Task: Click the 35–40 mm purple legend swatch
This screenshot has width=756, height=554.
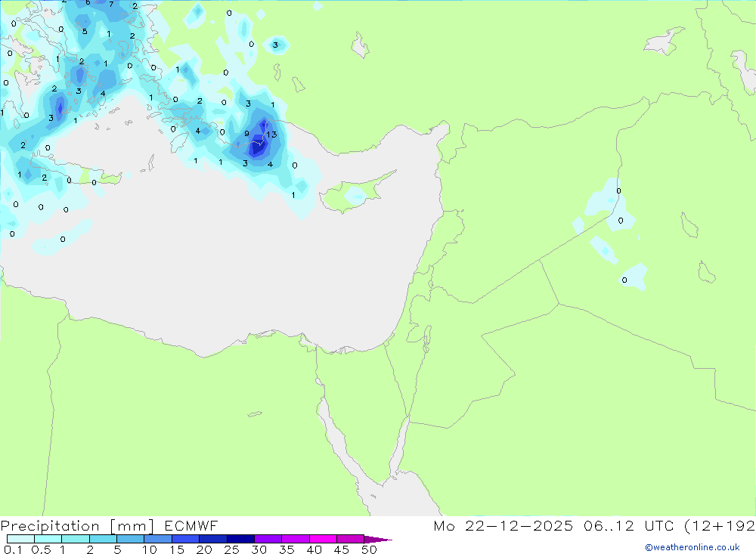Action: tap(295, 539)
